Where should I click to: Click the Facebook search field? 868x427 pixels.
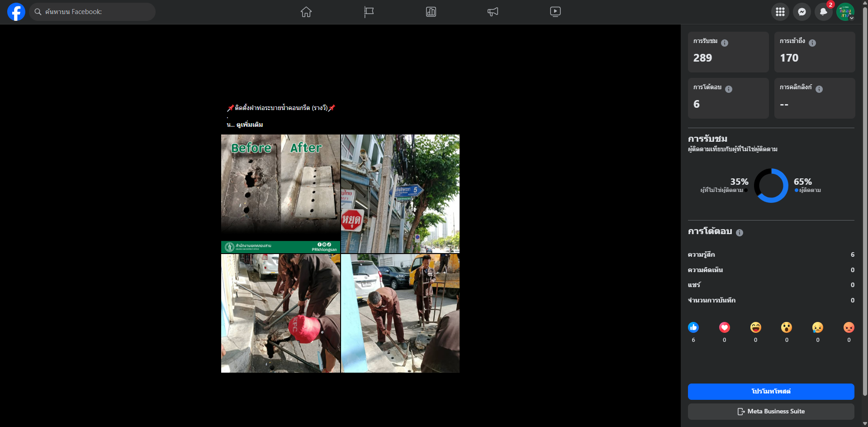[92, 12]
